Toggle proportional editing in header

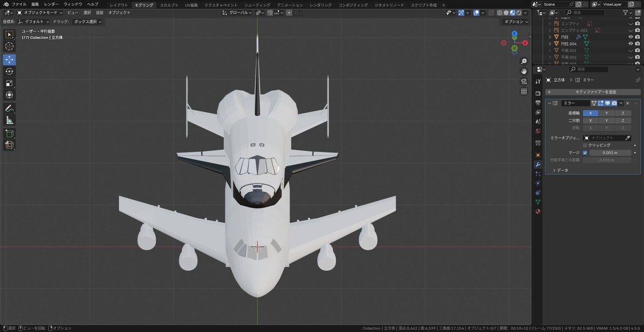pyautogui.click(x=289, y=13)
